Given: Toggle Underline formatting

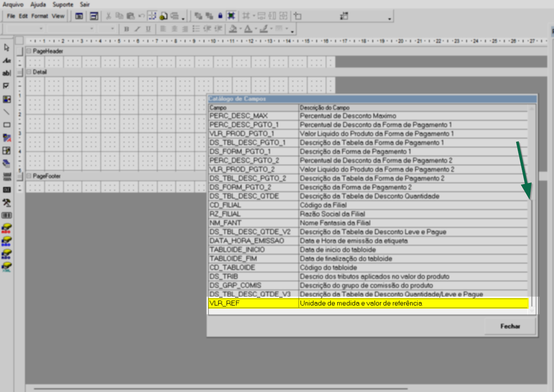Looking at the screenshot, I should coord(148,29).
